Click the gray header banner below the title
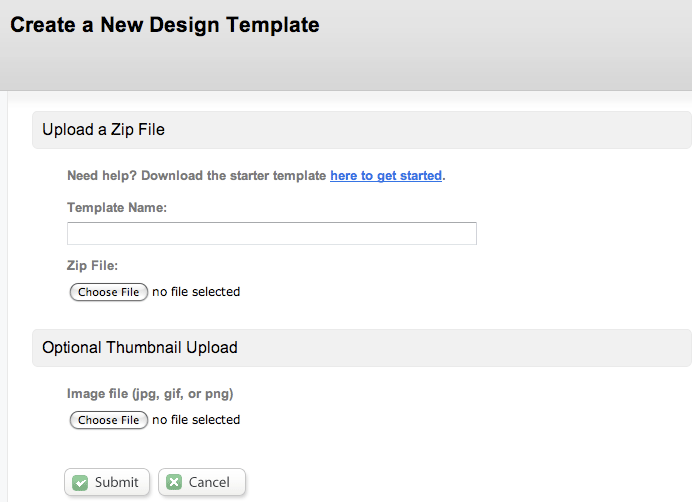692x502 pixels. click(x=346, y=66)
